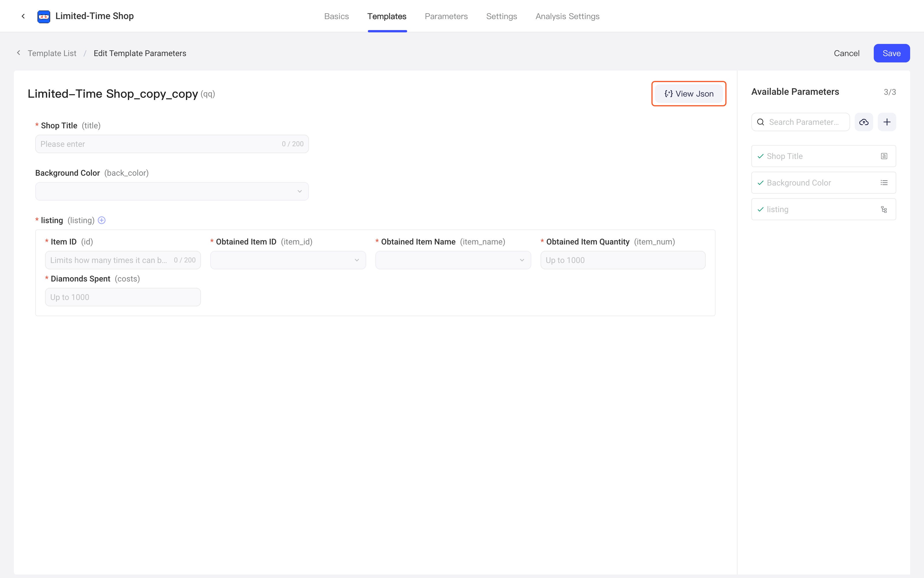The image size is (924, 578).
Task: Click the "3/3" parameter count text
Action: [890, 92]
